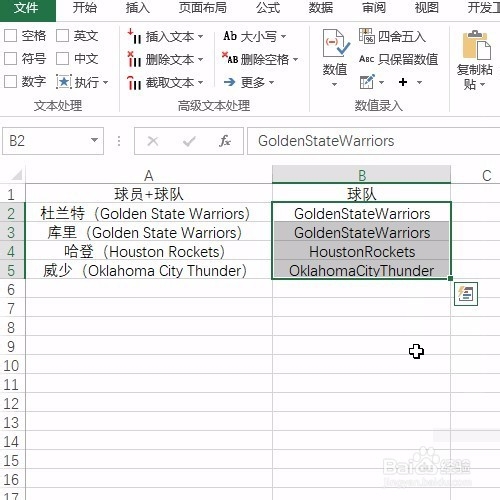Click the formula bar options dots

coord(119,141)
